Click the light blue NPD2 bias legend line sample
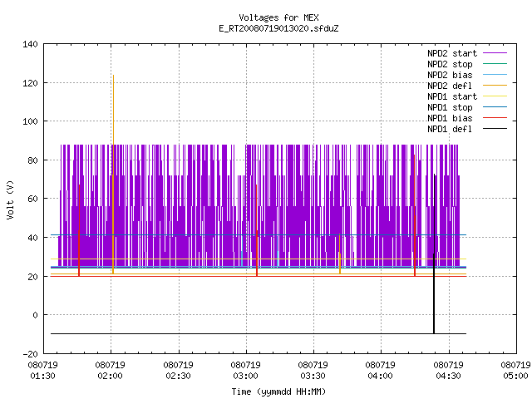Image resolution: width=532 pixels, height=399 pixels. [x=495, y=74]
